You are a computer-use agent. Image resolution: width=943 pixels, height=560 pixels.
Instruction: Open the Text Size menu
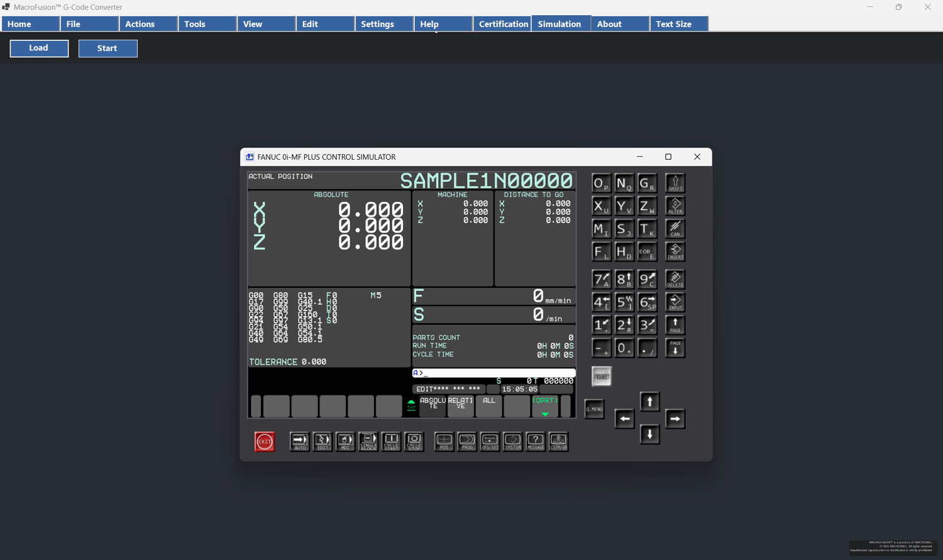click(x=679, y=24)
